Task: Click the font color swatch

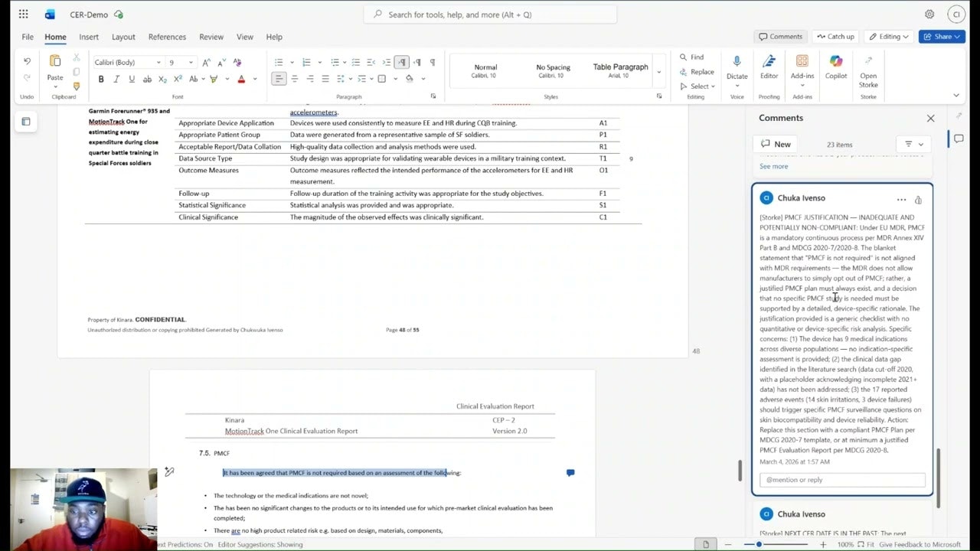Action: click(x=241, y=79)
